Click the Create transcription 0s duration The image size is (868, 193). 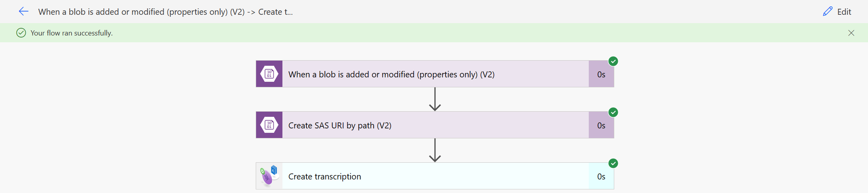[601, 177]
